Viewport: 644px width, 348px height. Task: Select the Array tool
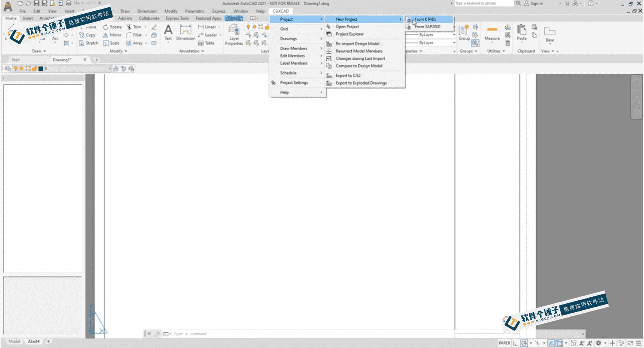click(x=134, y=43)
